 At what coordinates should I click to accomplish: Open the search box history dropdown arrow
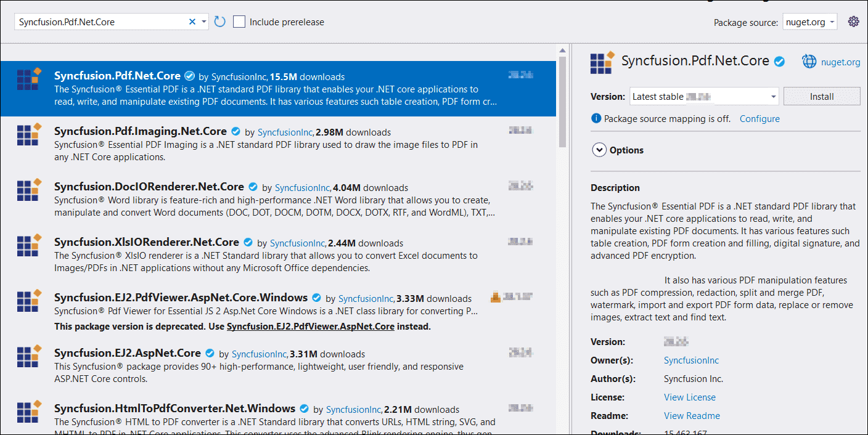coord(204,22)
